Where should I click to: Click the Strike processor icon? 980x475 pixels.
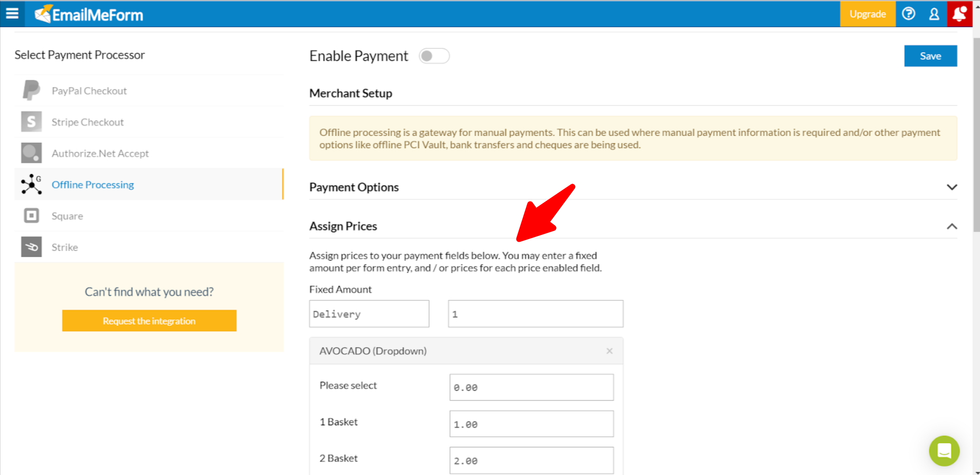tap(31, 247)
